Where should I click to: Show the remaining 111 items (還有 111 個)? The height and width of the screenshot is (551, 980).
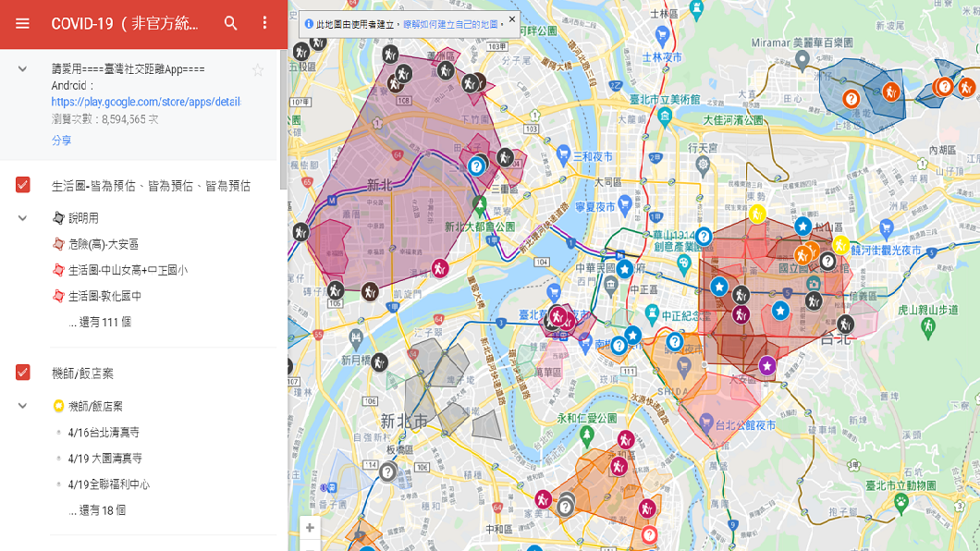click(x=100, y=323)
